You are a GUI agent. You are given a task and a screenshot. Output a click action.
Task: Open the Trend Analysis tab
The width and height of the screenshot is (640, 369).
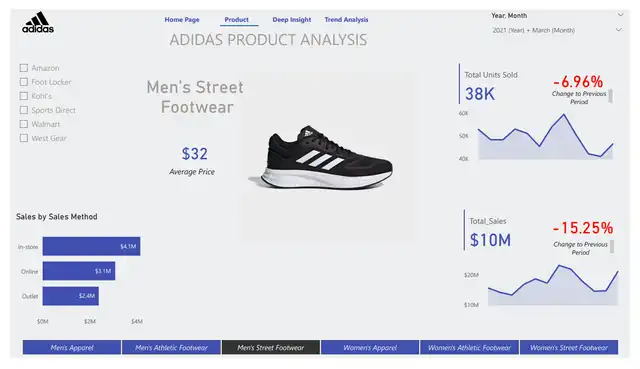(346, 20)
